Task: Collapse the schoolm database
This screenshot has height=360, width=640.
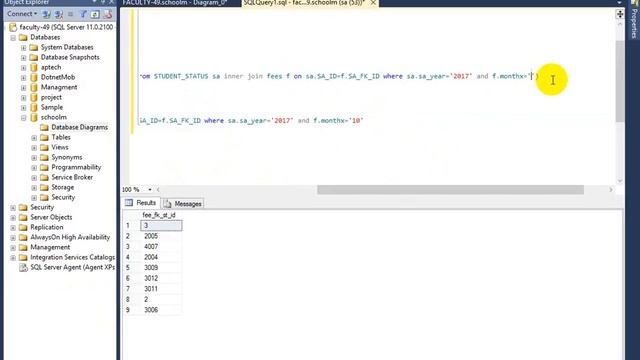Action: pos(24,118)
